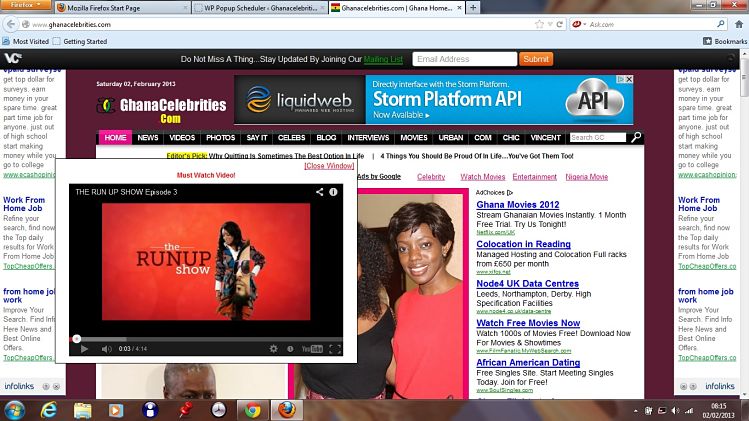
Task: Switch to Mozilla Firefox Start Page tab
Action: [122, 8]
